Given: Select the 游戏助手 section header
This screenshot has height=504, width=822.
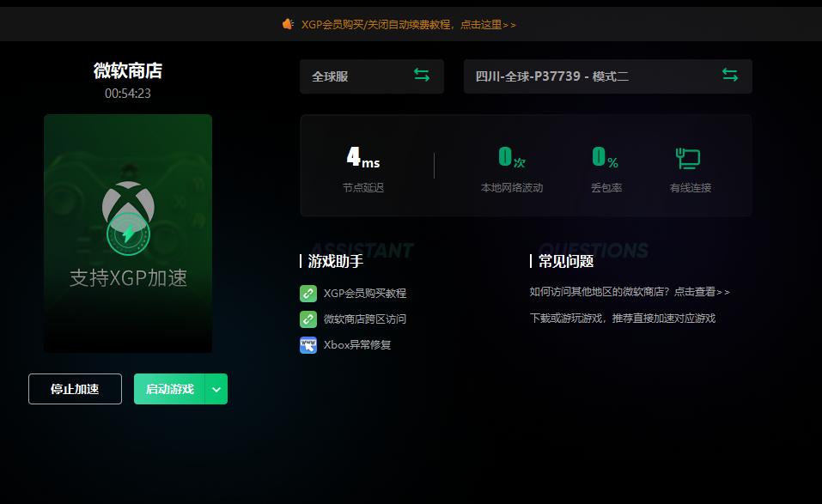Looking at the screenshot, I should click(x=334, y=261).
